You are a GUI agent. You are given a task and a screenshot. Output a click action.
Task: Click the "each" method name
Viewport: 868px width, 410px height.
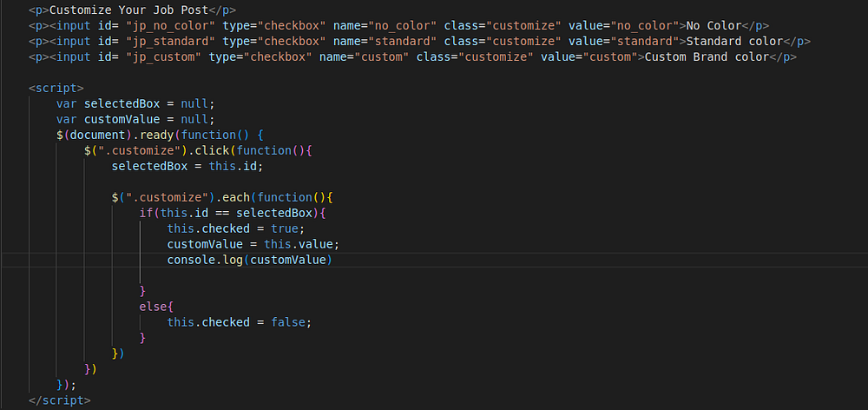(x=236, y=197)
